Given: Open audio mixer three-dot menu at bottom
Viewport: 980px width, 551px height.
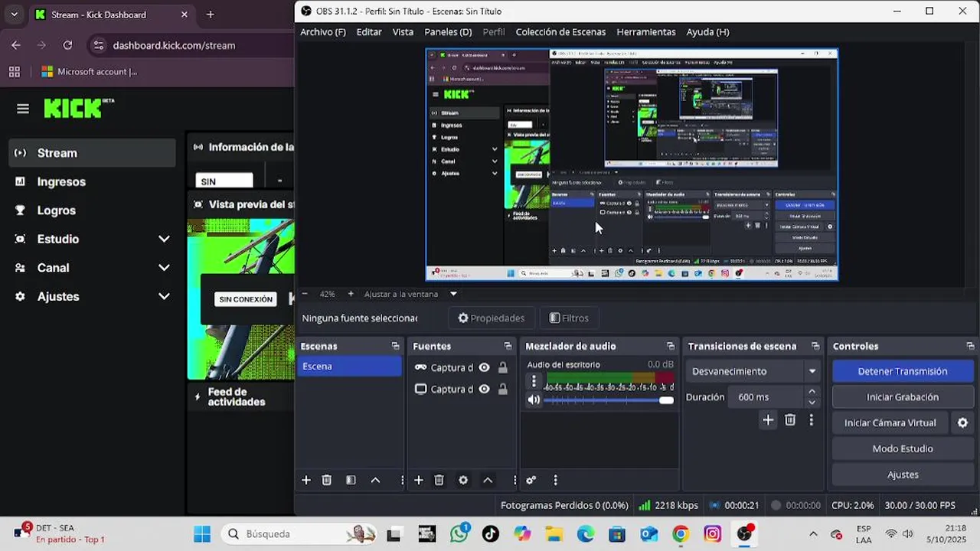Looking at the screenshot, I should pos(555,480).
